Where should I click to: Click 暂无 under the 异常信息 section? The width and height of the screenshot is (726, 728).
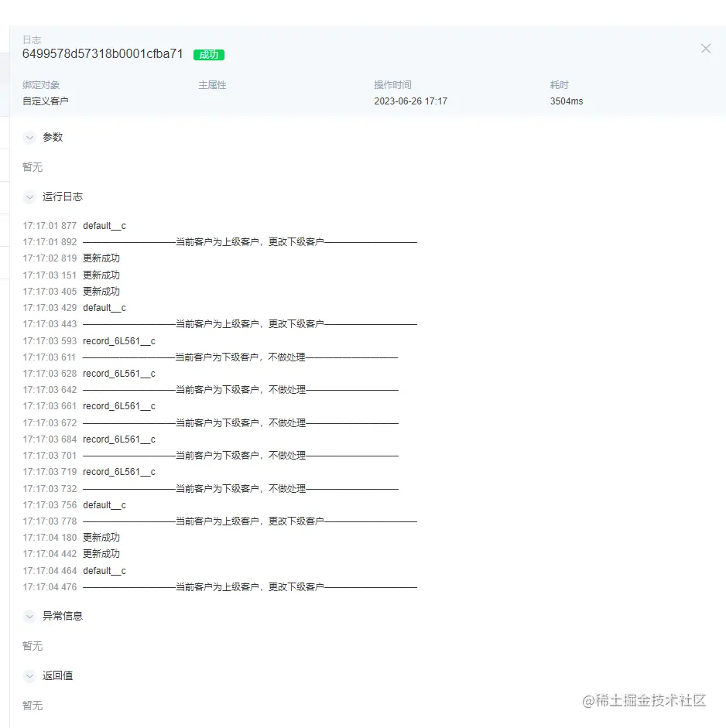pos(33,646)
